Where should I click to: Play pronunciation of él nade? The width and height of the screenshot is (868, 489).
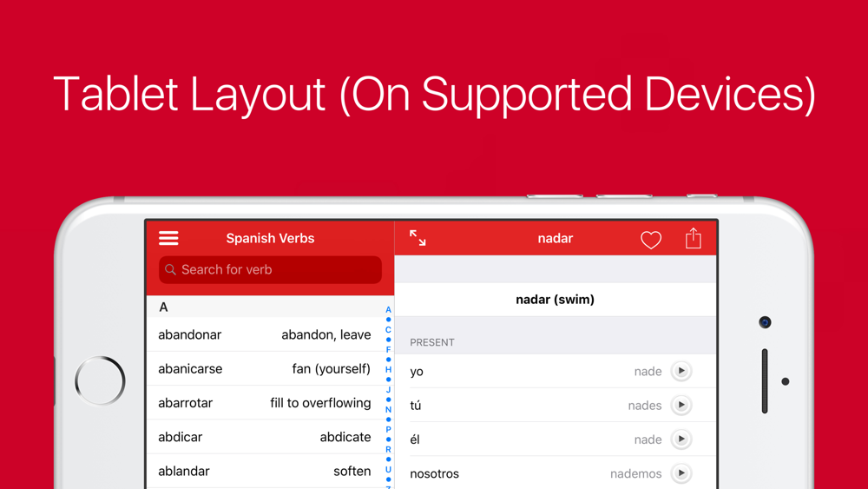point(681,439)
